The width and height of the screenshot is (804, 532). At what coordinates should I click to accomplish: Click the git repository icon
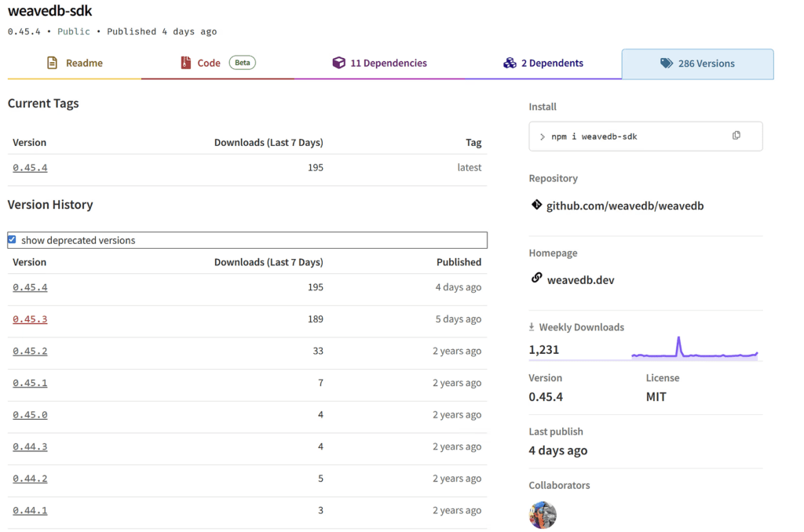tap(536, 205)
